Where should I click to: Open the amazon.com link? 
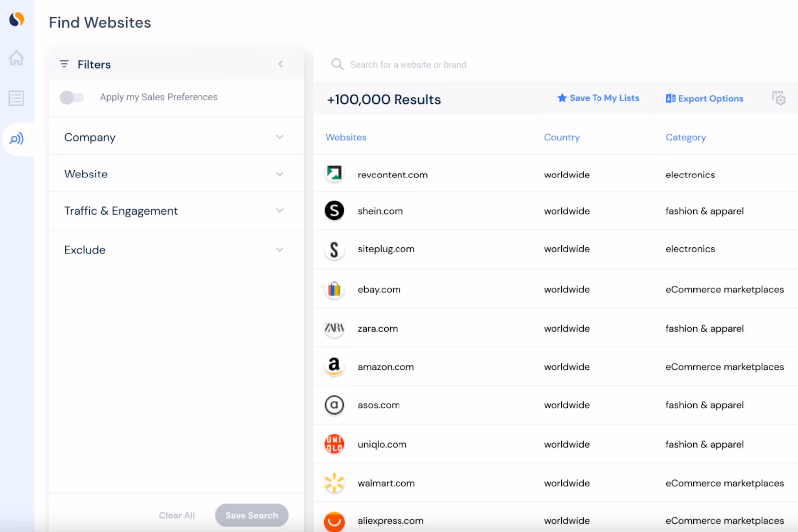tap(386, 367)
